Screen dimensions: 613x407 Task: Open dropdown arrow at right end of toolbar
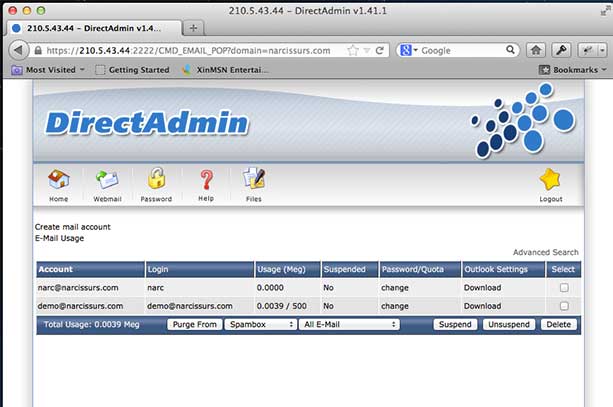[602, 50]
